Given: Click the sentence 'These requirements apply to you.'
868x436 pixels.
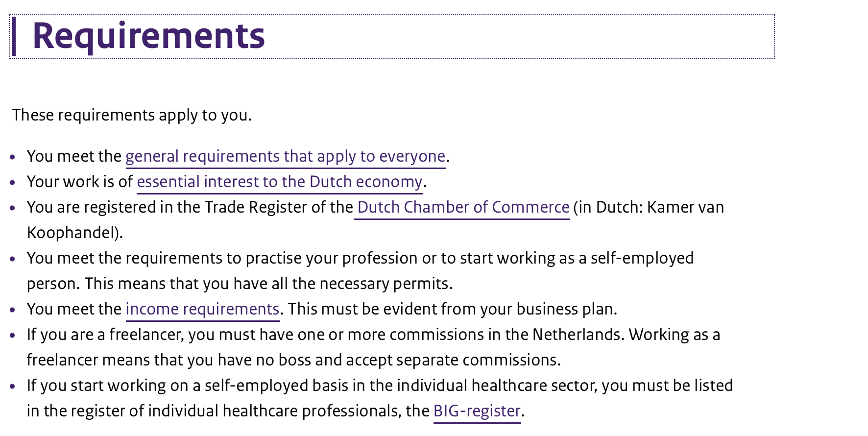Looking at the screenshot, I should (x=132, y=115).
